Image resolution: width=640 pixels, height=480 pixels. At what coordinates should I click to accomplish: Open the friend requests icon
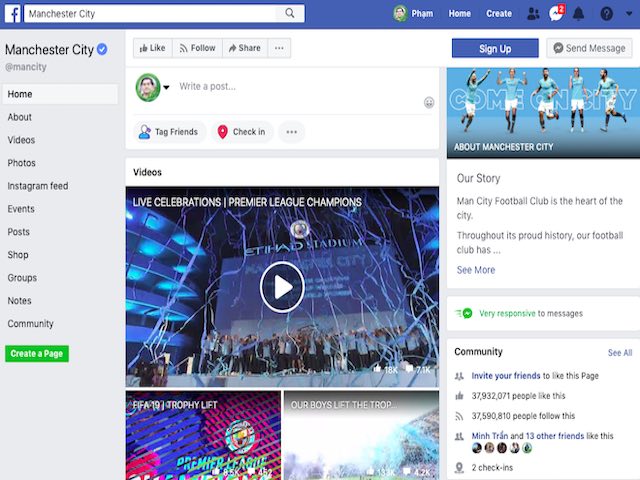tap(533, 14)
